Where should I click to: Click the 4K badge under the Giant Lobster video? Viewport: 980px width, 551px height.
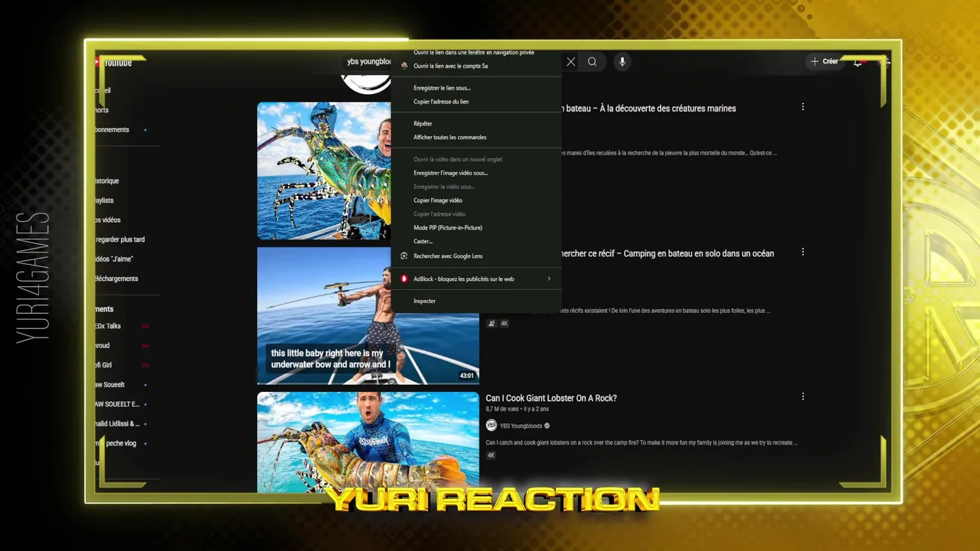click(491, 455)
